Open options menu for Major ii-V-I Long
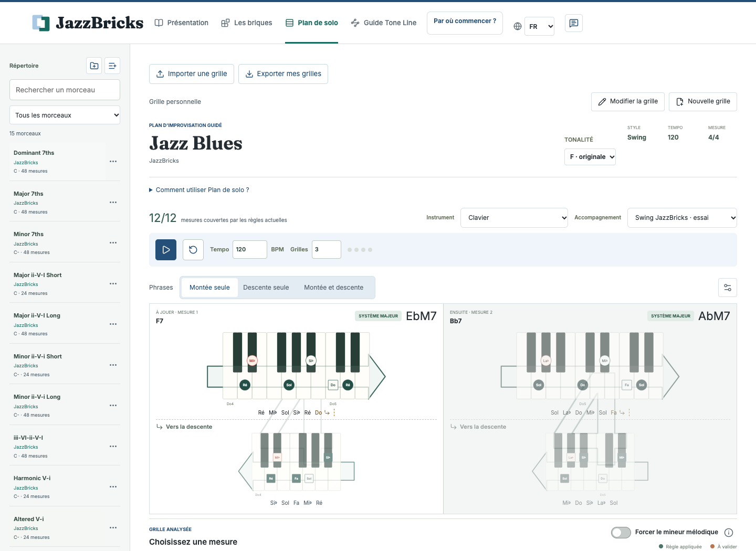The width and height of the screenshot is (756, 551). pos(113,324)
